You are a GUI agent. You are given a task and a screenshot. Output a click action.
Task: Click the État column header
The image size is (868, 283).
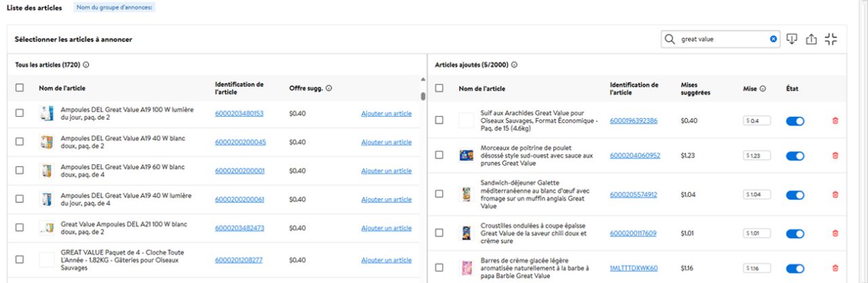(x=792, y=88)
